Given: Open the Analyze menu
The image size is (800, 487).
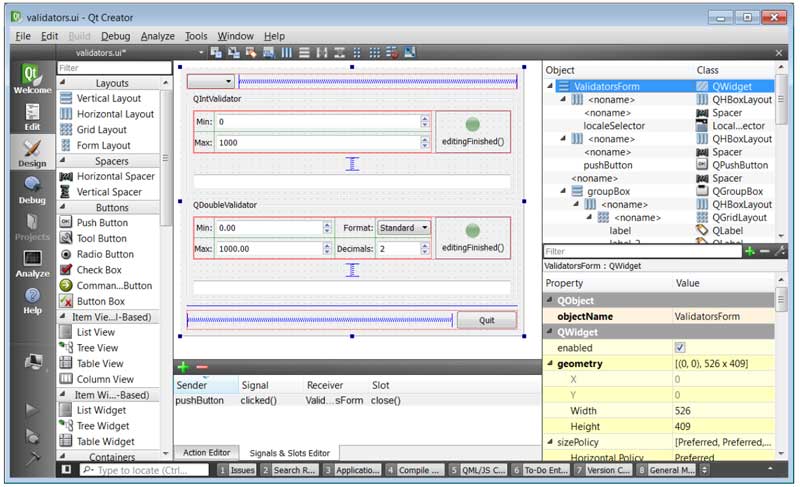Looking at the screenshot, I should [158, 36].
